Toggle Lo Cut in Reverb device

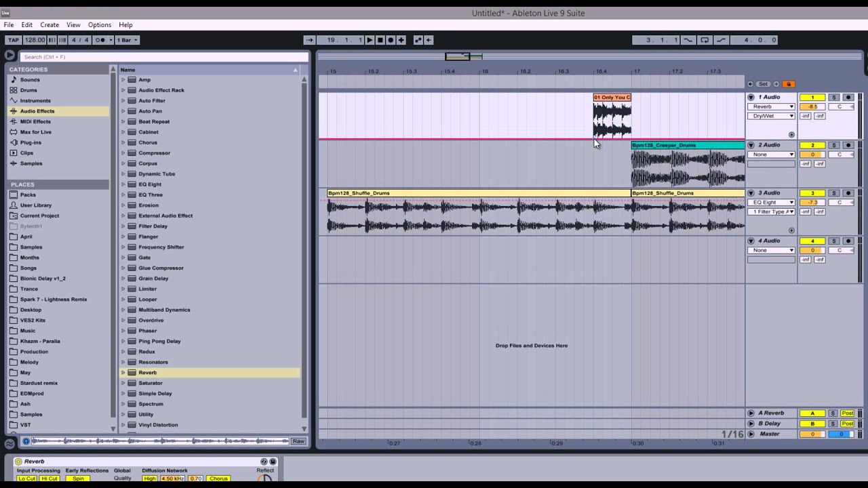(x=26, y=479)
